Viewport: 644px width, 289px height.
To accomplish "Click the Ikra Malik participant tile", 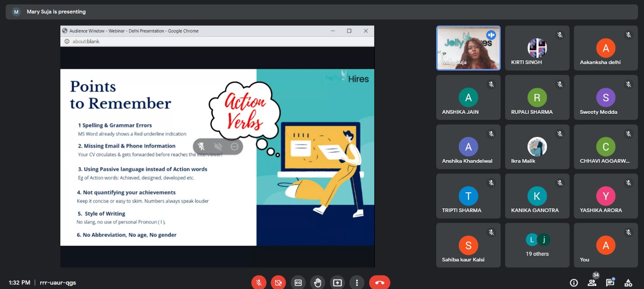I will [x=537, y=147].
